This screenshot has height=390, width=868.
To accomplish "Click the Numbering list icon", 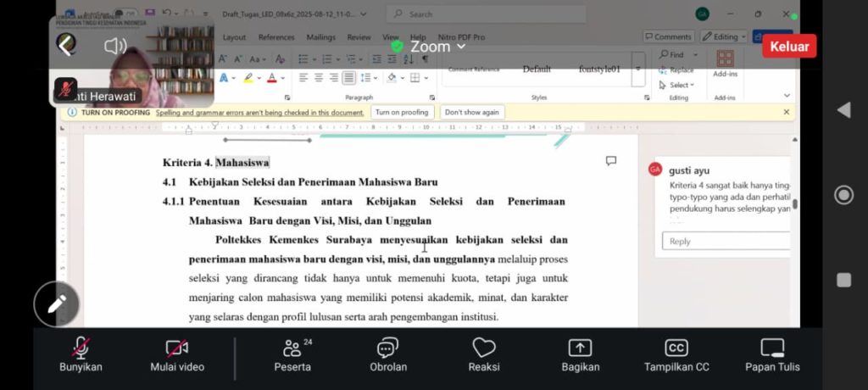I will pyautogui.click(x=327, y=58).
